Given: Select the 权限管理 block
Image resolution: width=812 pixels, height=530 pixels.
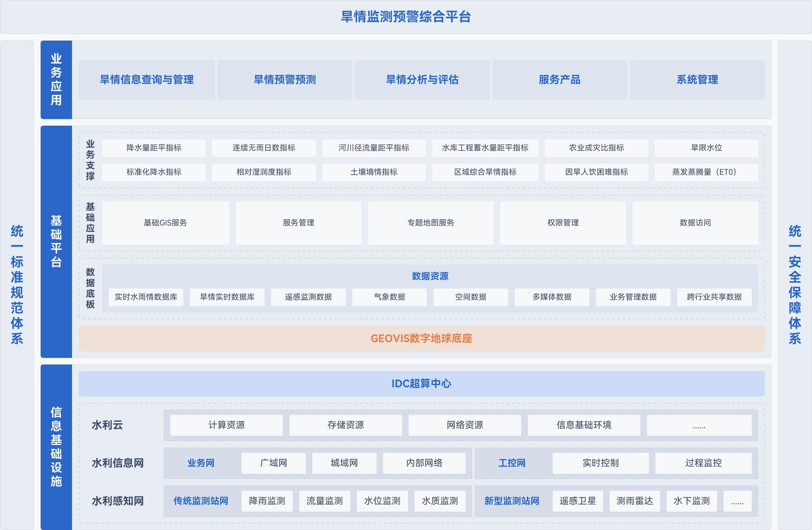Looking at the screenshot, I should click(563, 223).
